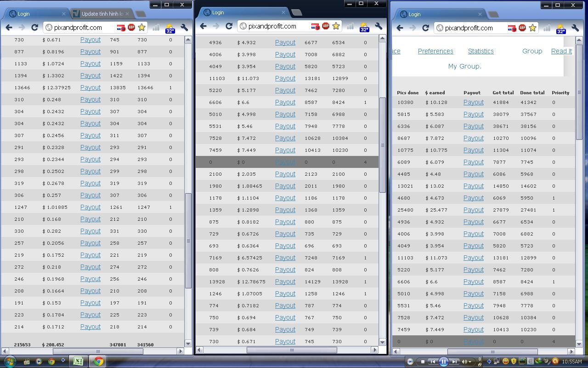Reload the page in the middle window
588x368 pixels.
click(x=229, y=26)
